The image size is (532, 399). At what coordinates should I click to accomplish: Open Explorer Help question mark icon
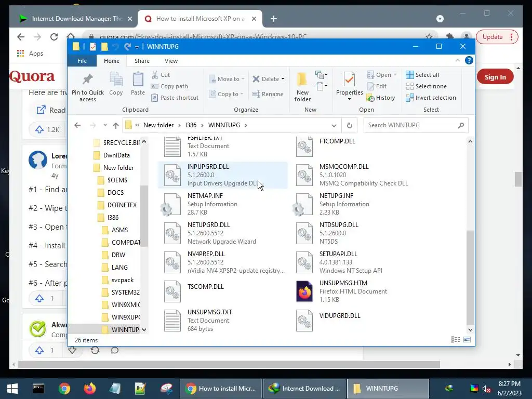click(x=469, y=60)
